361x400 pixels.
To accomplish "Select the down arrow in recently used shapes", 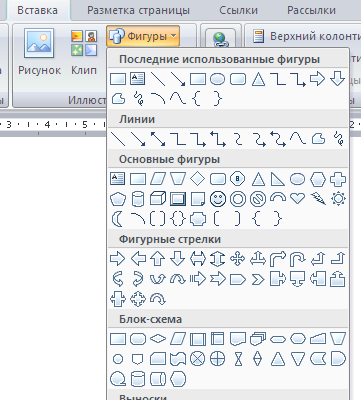I will [x=338, y=79].
